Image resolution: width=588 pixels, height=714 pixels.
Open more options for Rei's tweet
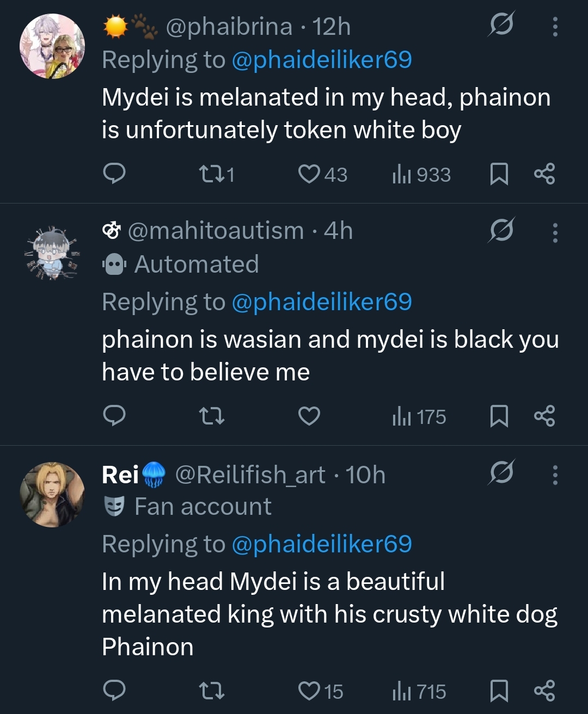point(555,475)
